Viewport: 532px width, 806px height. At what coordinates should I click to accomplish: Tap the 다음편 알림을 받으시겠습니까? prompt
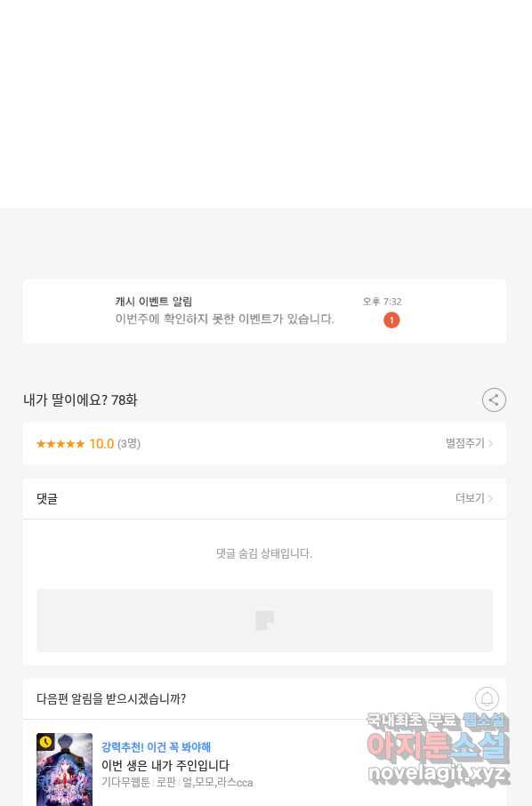[x=111, y=698]
